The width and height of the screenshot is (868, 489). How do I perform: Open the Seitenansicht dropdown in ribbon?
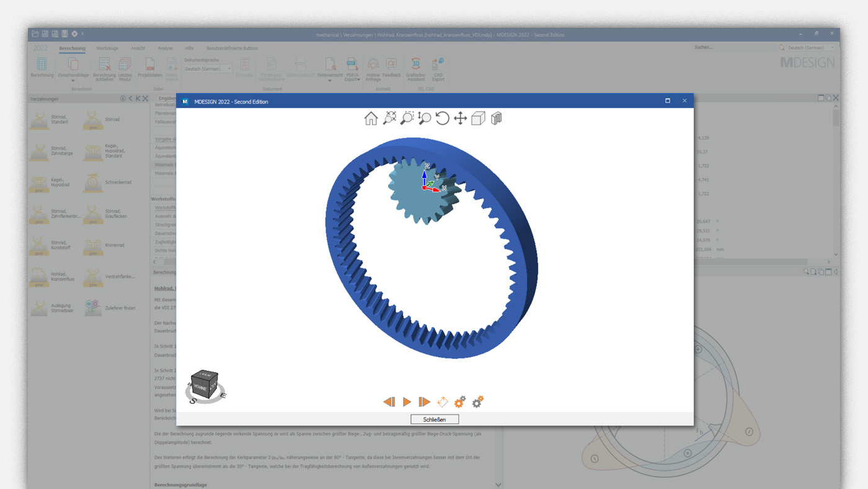click(330, 70)
